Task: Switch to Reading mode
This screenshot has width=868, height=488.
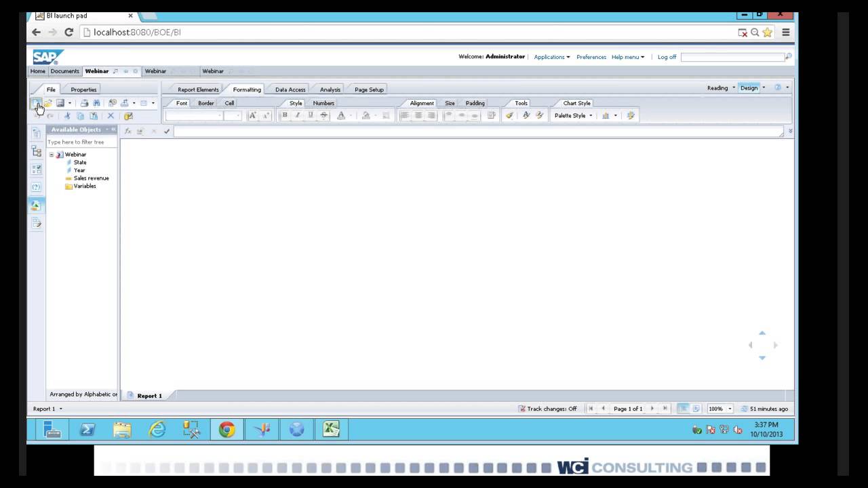Action: coord(717,88)
